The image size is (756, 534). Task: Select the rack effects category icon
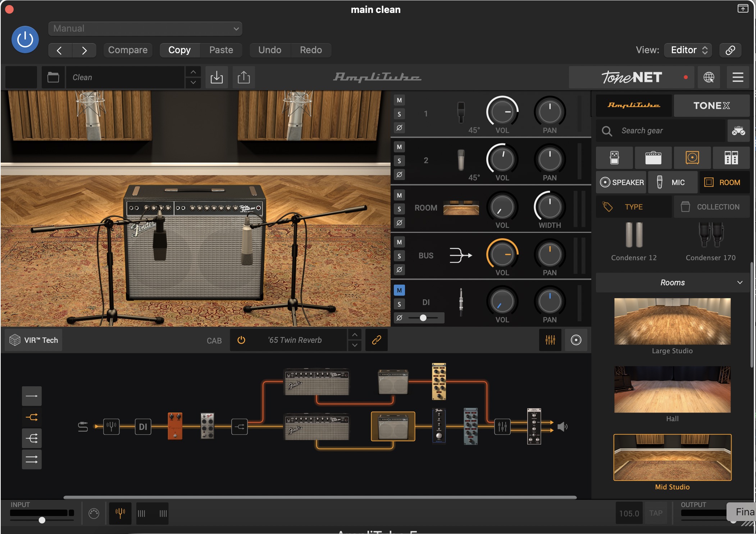(x=731, y=158)
